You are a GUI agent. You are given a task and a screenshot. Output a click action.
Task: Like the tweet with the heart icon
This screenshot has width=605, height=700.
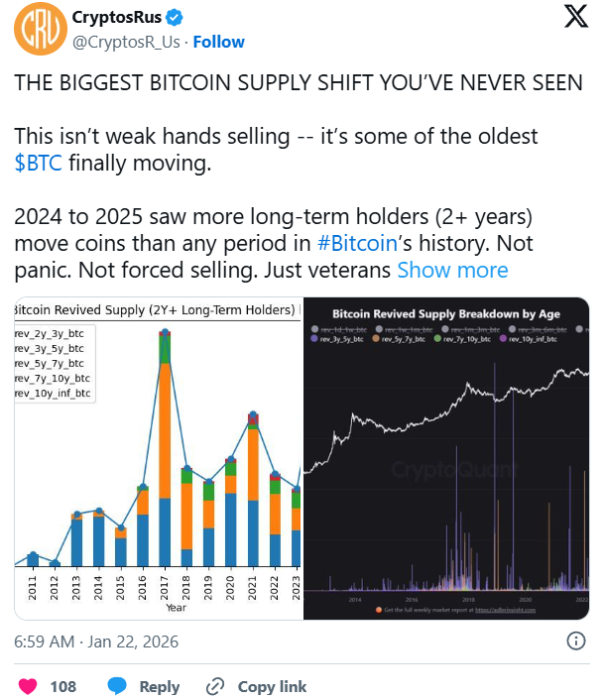point(28,686)
